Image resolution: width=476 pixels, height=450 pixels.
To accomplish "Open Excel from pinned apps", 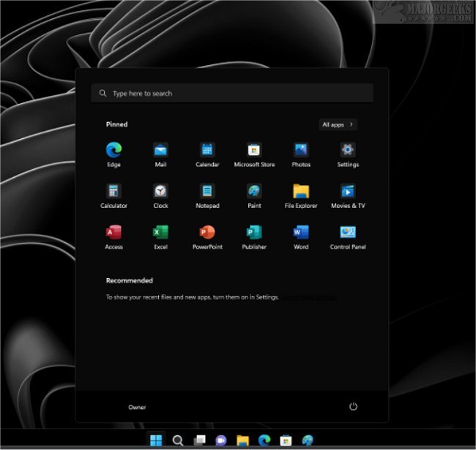I will 160,233.
